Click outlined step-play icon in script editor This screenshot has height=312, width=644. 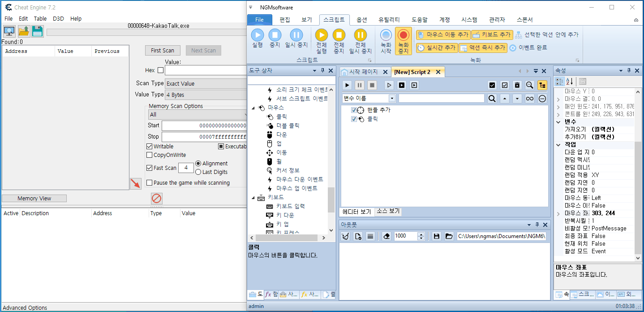coord(389,85)
